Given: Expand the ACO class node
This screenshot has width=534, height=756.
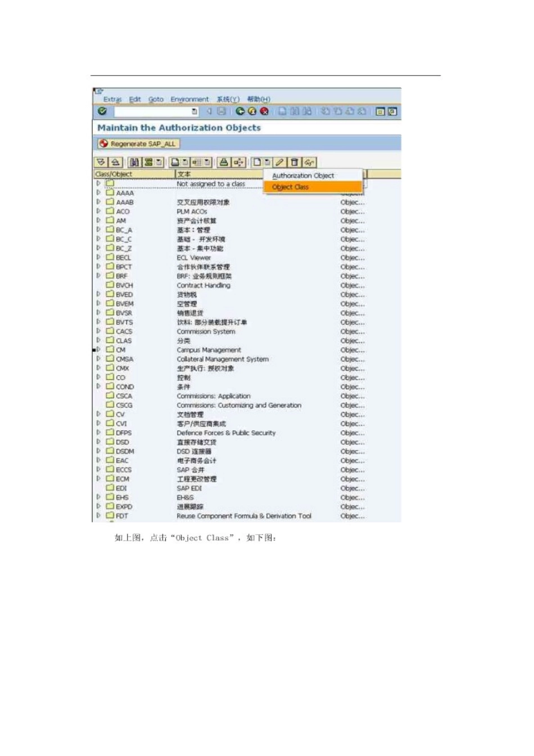Looking at the screenshot, I should [98, 211].
